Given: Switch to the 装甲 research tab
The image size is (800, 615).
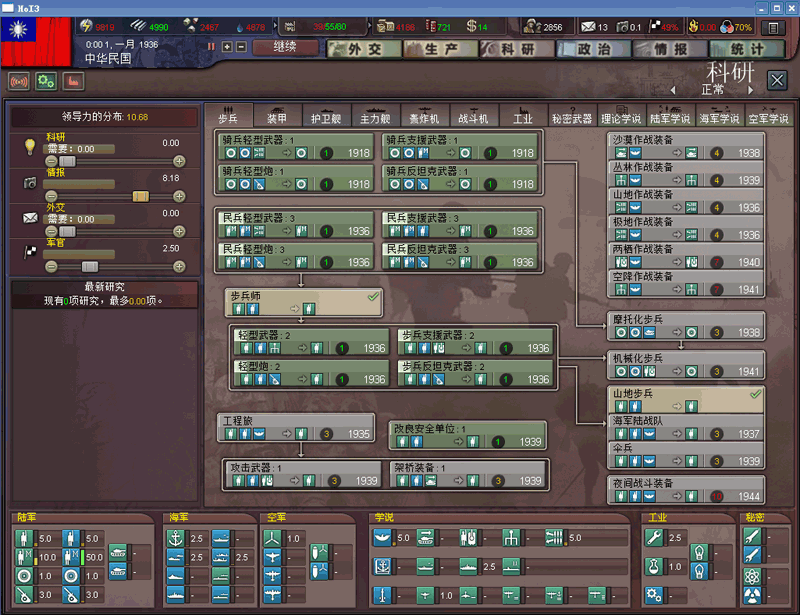Looking at the screenshot, I should coord(277,118).
